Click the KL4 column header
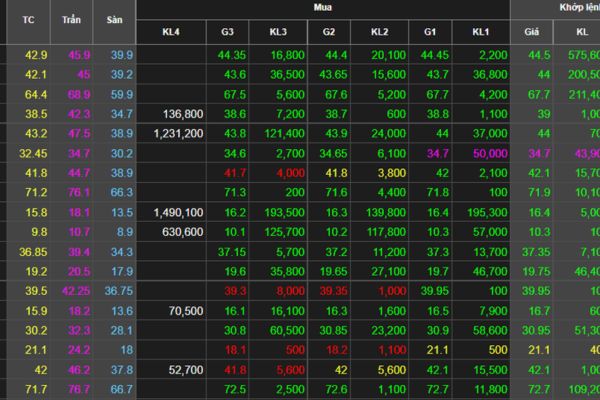600x400 pixels. point(171,31)
